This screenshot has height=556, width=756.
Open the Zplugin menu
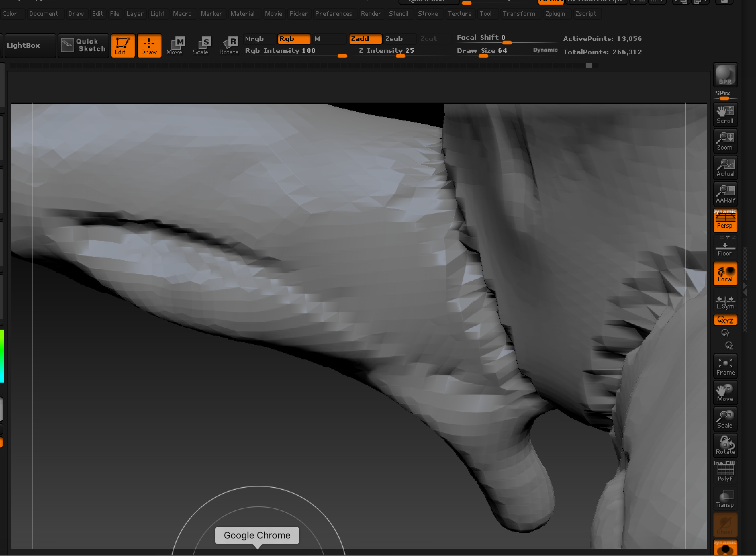pyautogui.click(x=555, y=14)
